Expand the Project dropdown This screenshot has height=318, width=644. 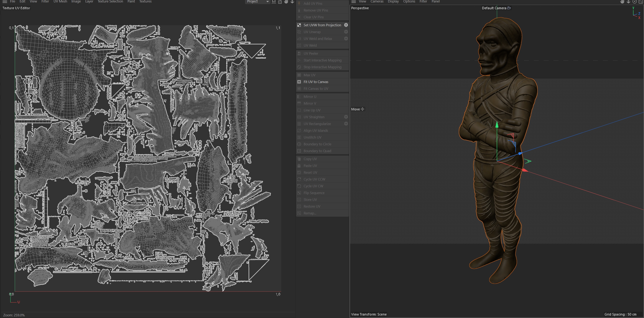coord(257,1)
